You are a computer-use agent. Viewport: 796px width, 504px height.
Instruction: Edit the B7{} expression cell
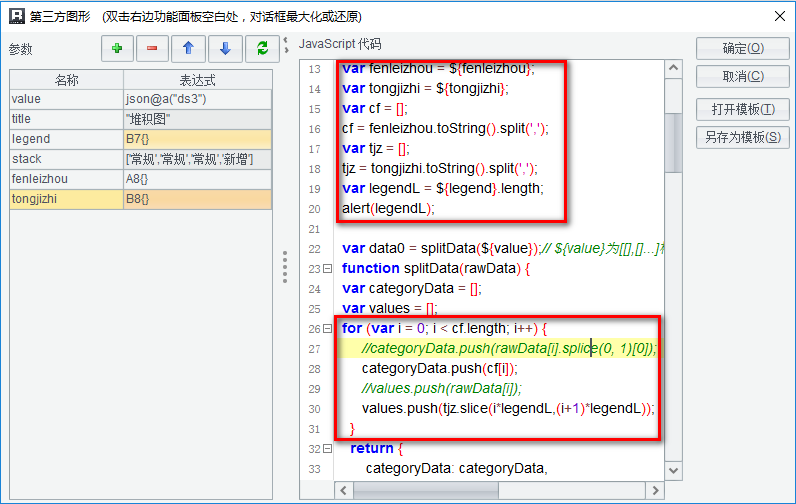(x=197, y=139)
